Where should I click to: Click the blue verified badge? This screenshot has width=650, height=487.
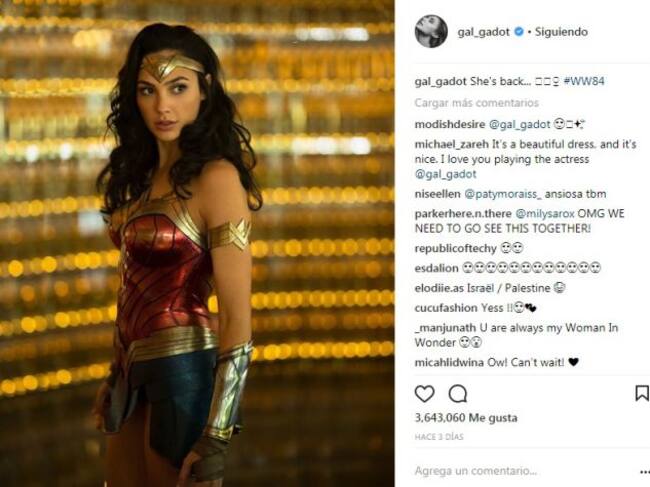click(519, 31)
